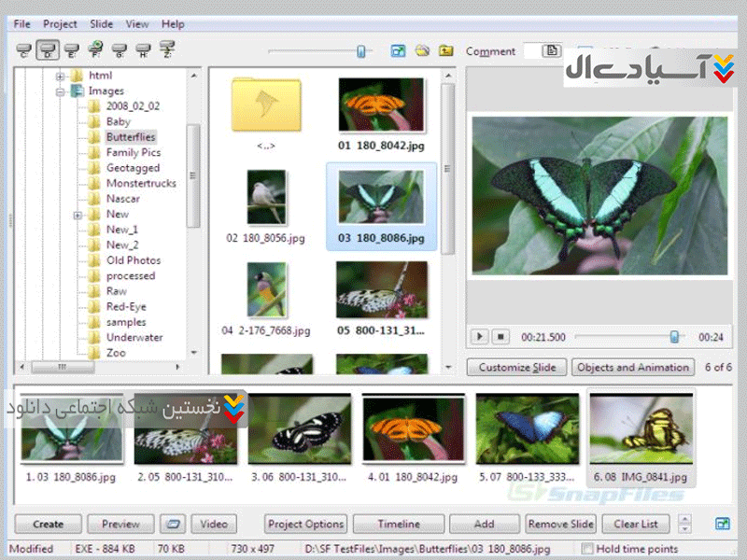
Task: Click the comment editor icon beside Comment
Action: [x=552, y=51]
